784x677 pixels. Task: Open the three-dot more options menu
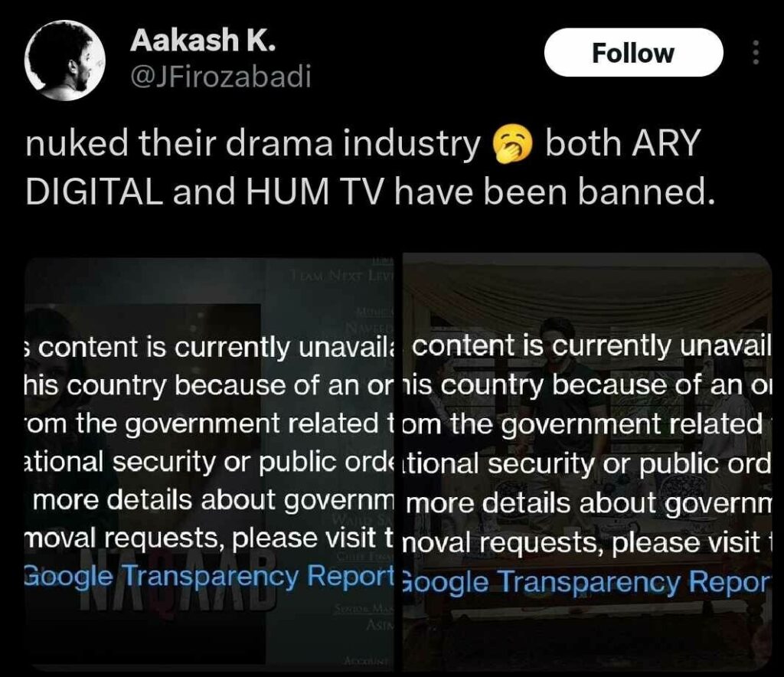756,52
